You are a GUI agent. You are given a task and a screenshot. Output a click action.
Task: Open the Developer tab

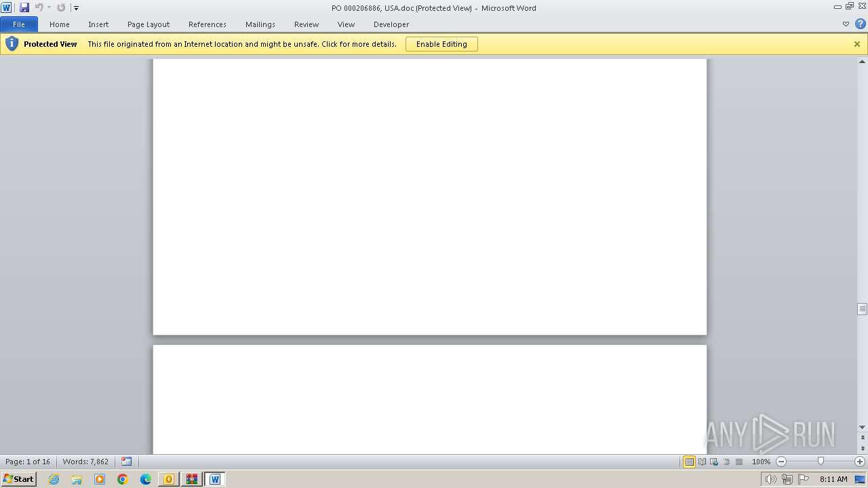coord(391,24)
